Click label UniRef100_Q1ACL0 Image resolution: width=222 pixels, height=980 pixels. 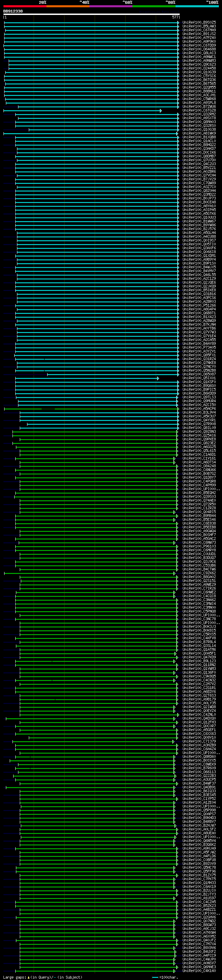(199, 141)
